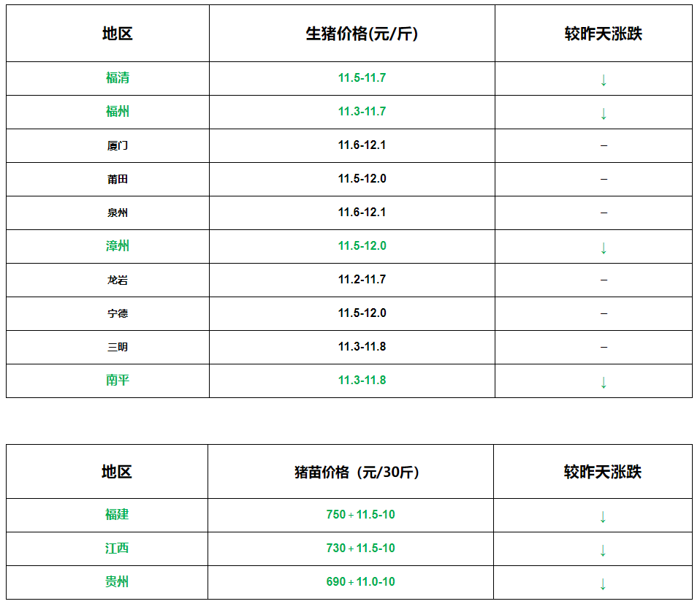Select the 三明 price 11.3-11.8 cell
700x604 pixels.
click(362, 347)
